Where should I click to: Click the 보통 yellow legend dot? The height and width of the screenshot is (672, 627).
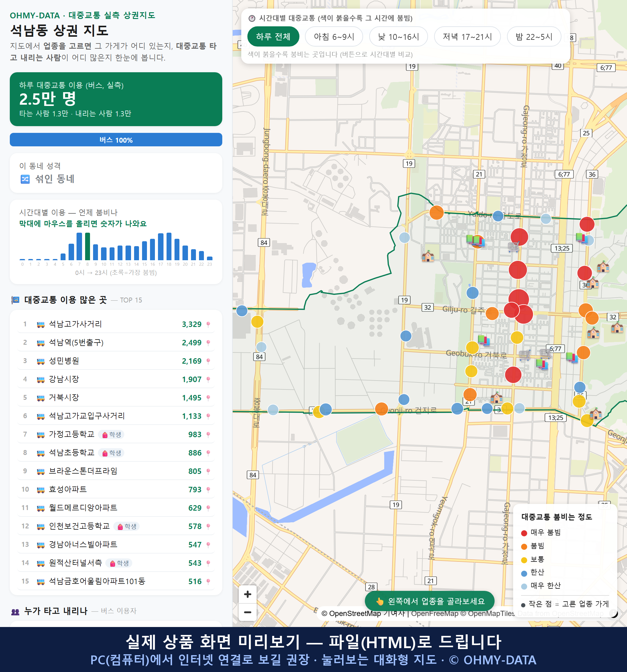point(524,560)
